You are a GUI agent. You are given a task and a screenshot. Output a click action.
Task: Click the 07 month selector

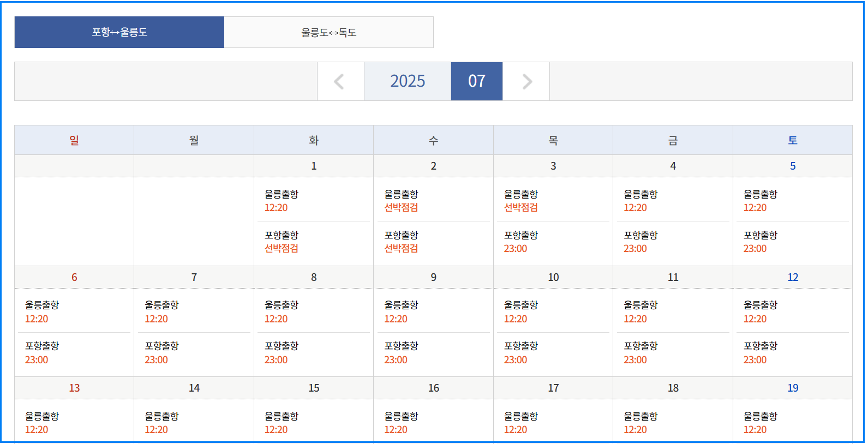tap(477, 81)
